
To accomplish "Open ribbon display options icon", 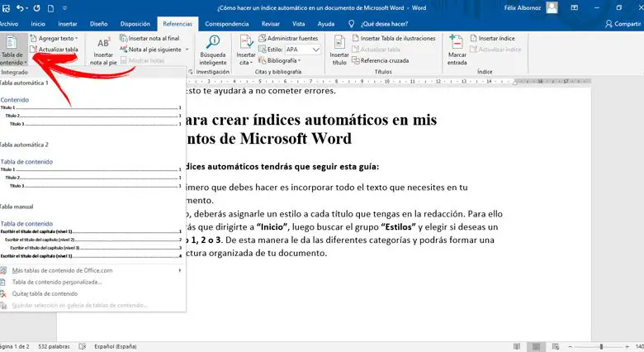I will point(574,7).
